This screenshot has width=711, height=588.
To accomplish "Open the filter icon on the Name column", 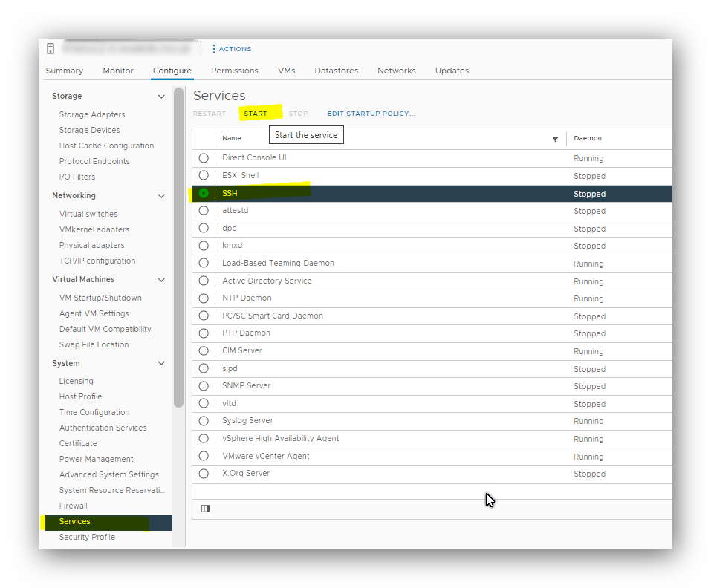I will tap(555, 139).
